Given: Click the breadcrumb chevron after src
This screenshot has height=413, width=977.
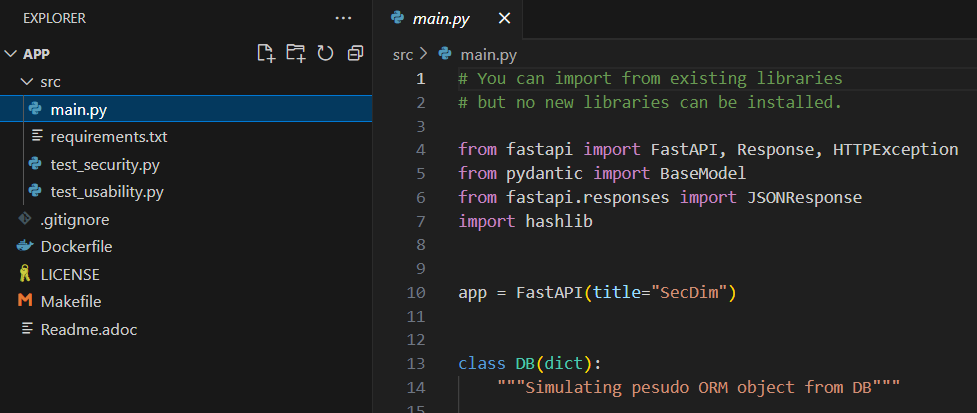Looking at the screenshot, I should (x=424, y=55).
